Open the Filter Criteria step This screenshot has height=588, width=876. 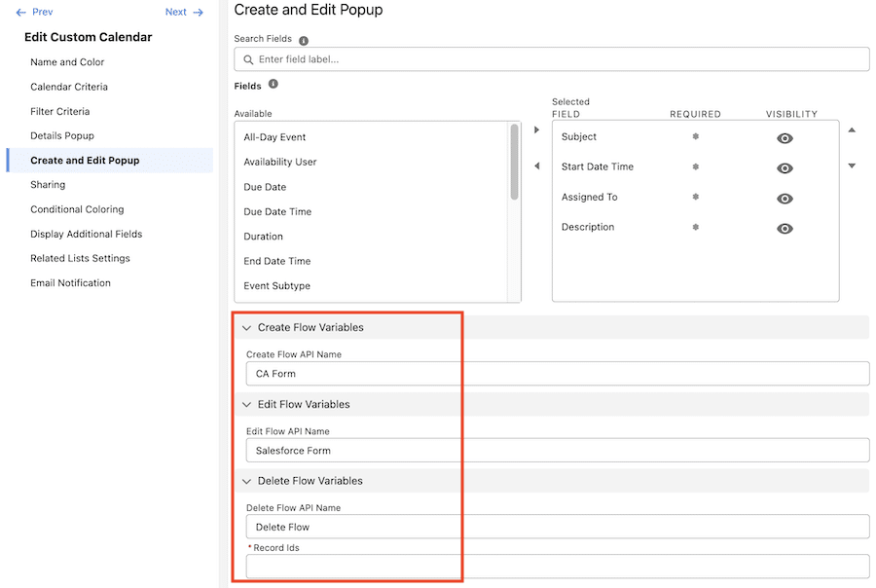59,111
